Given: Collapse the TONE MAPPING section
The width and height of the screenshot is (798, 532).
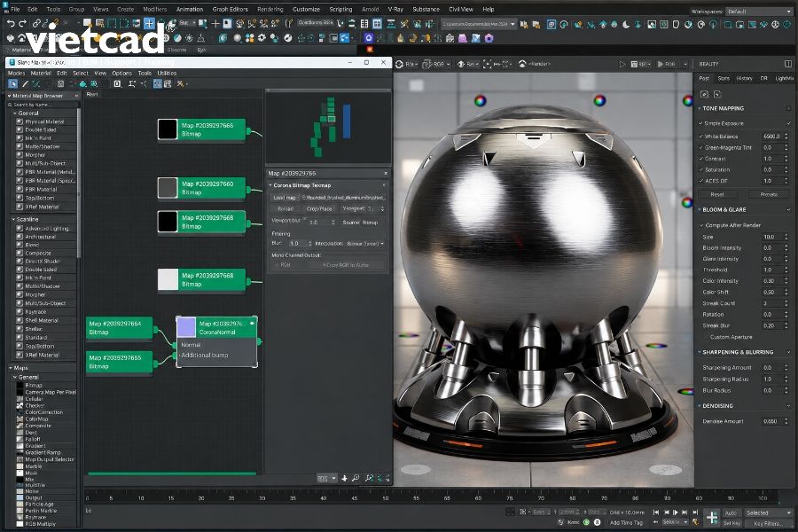Looking at the screenshot, I should click(x=700, y=108).
